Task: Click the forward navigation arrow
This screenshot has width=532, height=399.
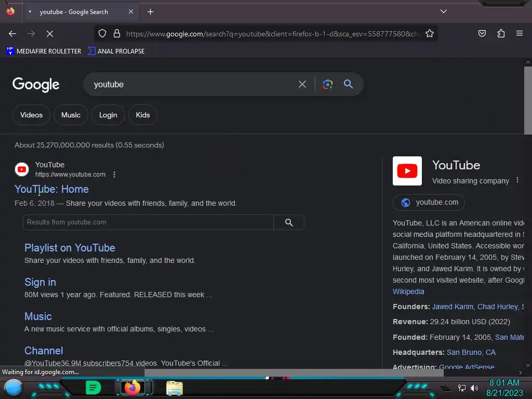Action: pyautogui.click(x=31, y=34)
